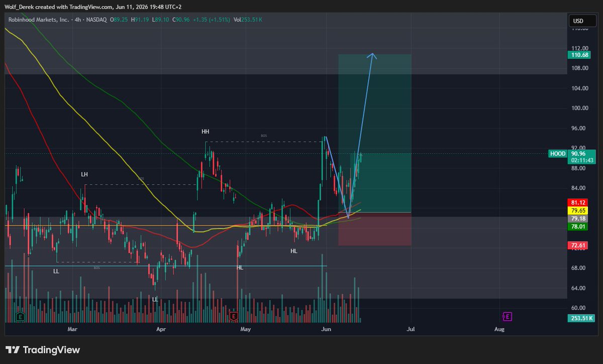Click the HH swing label
The height and width of the screenshot is (364, 603).
click(205, 132)
